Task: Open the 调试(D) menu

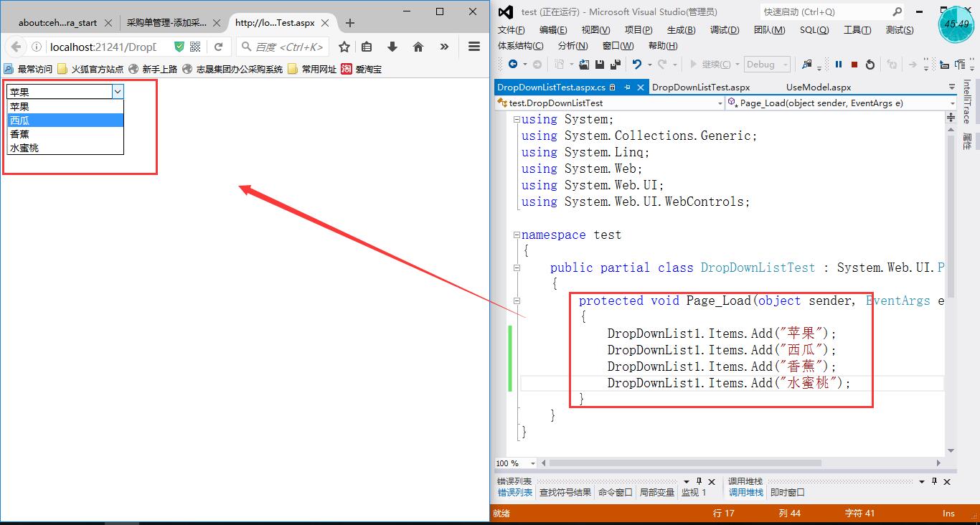Action: (725, 29)
